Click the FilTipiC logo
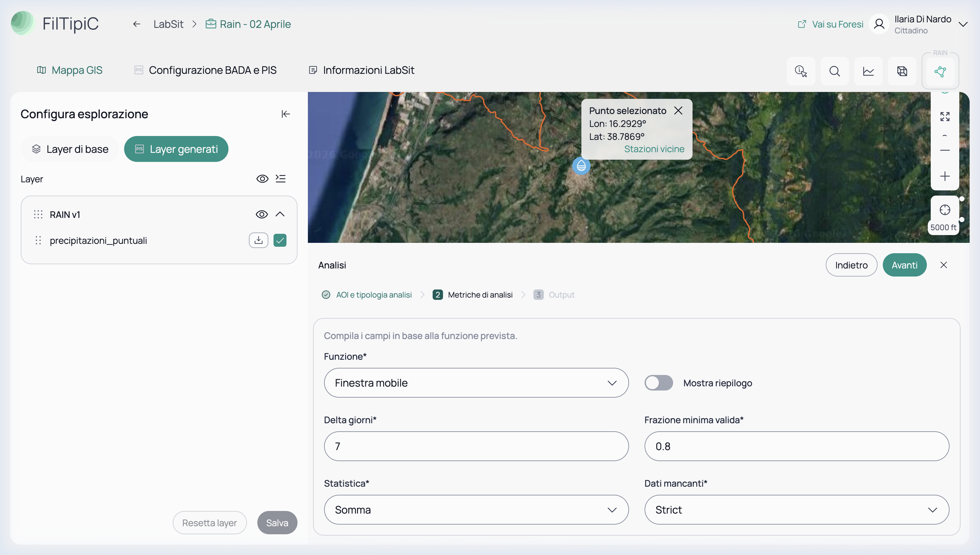The height and width of the screenshot is (555, 980). (55, 24)
